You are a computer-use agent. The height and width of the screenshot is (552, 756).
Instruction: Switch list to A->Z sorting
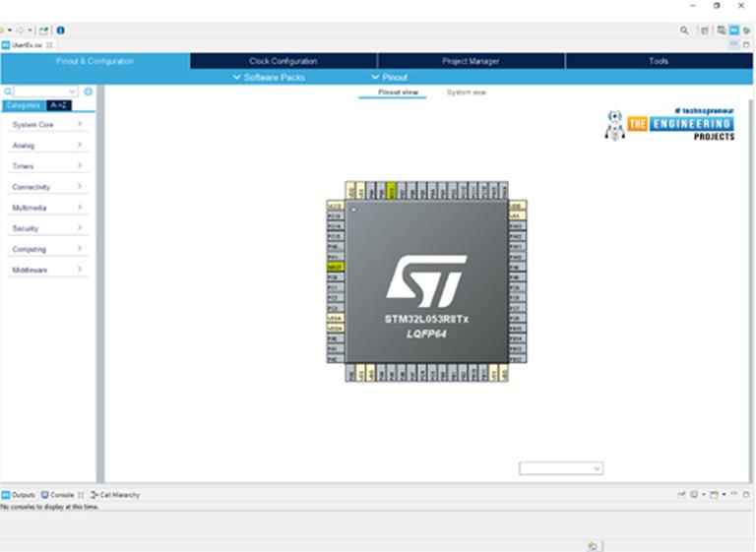(x=59, y=104)
